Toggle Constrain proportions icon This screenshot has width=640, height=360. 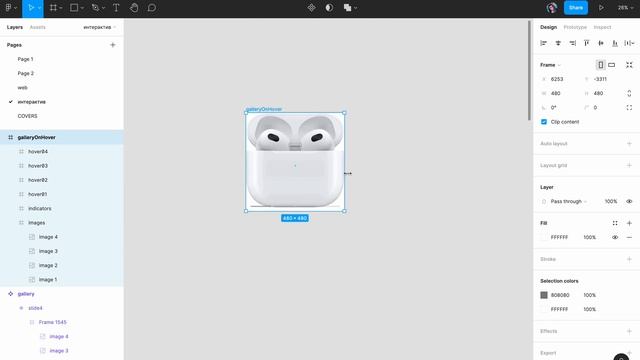tap(629, 93)
